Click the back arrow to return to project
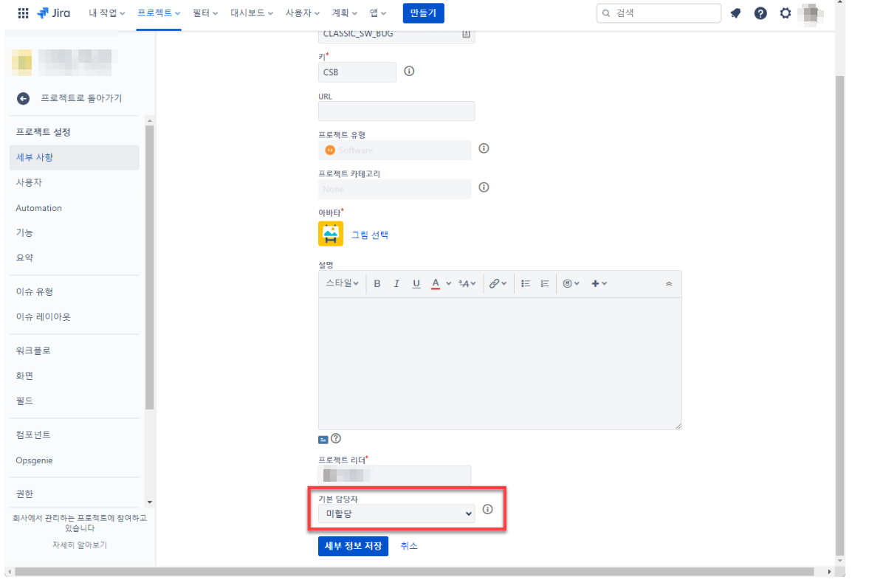Viewport: 883px width, 588px height. (23, 98)
